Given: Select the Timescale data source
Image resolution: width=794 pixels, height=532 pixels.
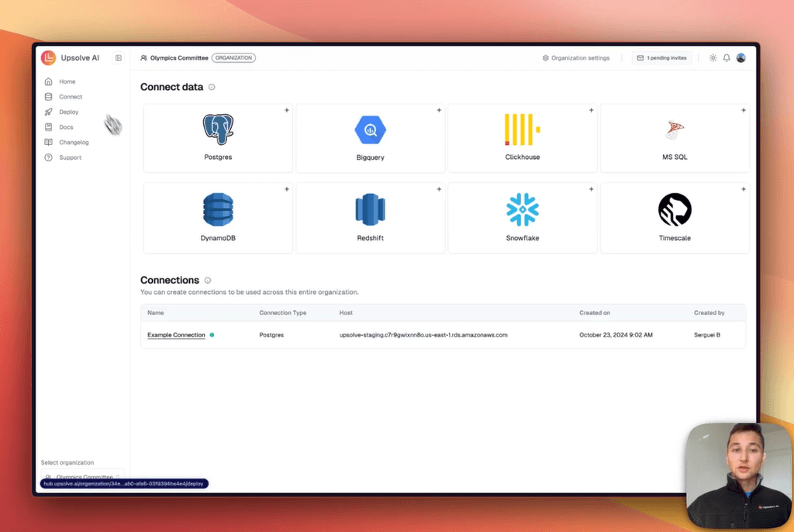Looking at the screenshot, I should click(x=674, y=217).
